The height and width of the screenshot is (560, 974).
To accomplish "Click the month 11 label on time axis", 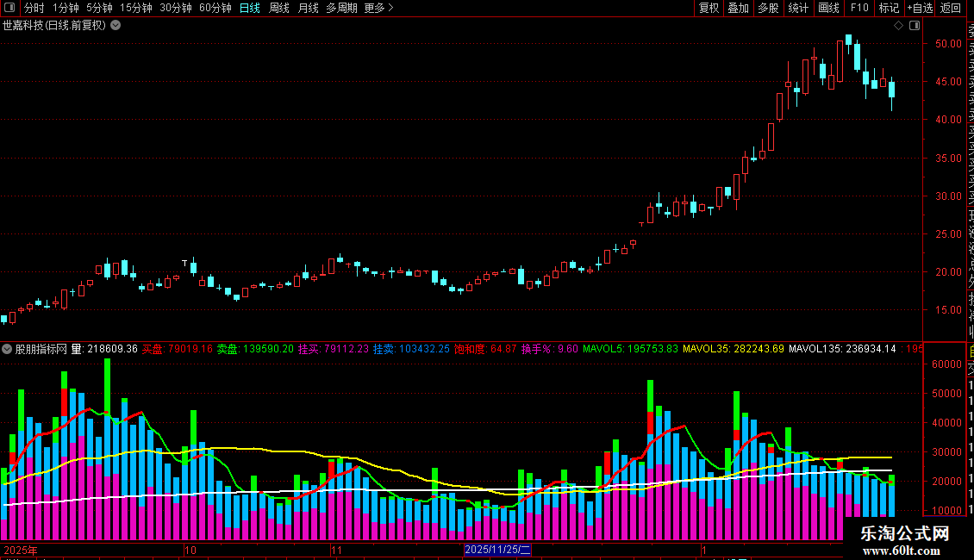I will pyautogui.click(x=336, y=550).
